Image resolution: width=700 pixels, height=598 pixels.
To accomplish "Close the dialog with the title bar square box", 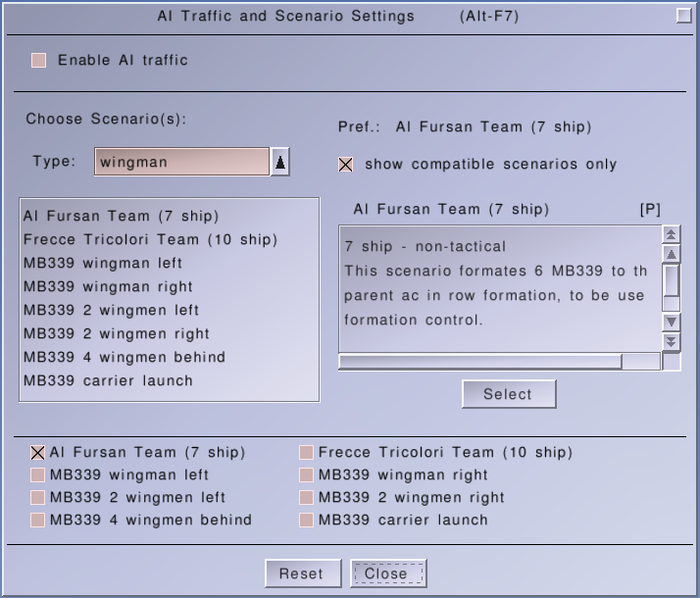I will [x=683, y=16].
